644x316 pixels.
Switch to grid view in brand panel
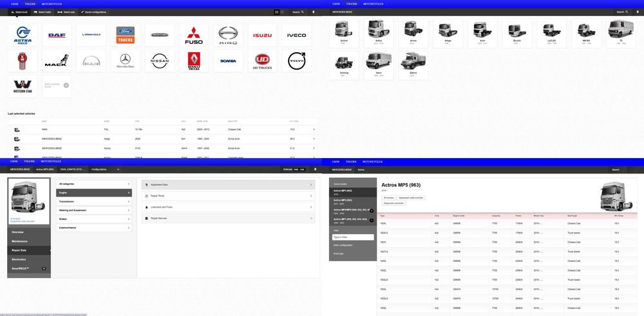[x=276, y=12]
